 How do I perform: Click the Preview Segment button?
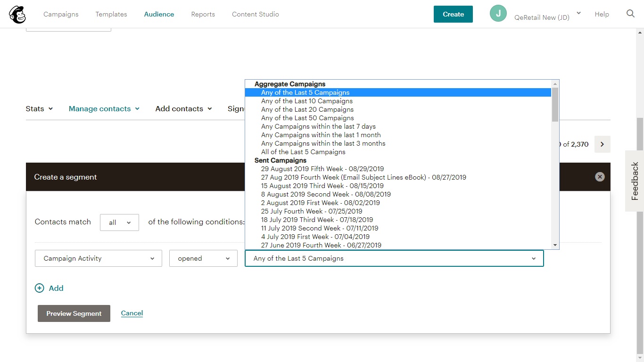[x=74, y=313]
